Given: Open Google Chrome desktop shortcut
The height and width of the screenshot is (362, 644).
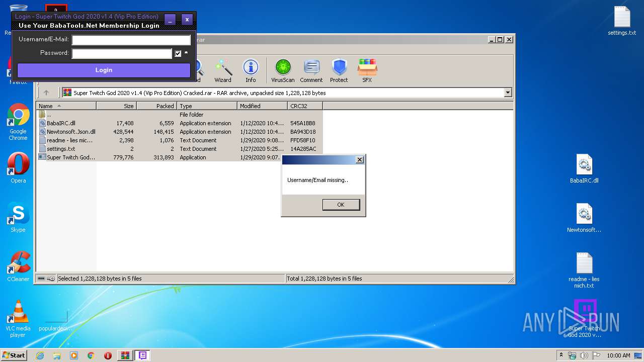Looking at the screenshot, I should coord(18,122).
